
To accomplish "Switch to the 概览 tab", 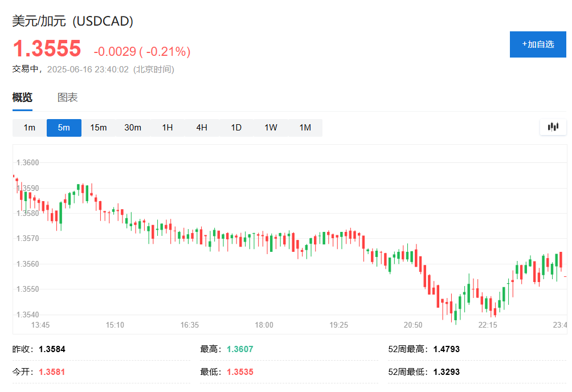I will pyautogui.click(x=22, y=97).
